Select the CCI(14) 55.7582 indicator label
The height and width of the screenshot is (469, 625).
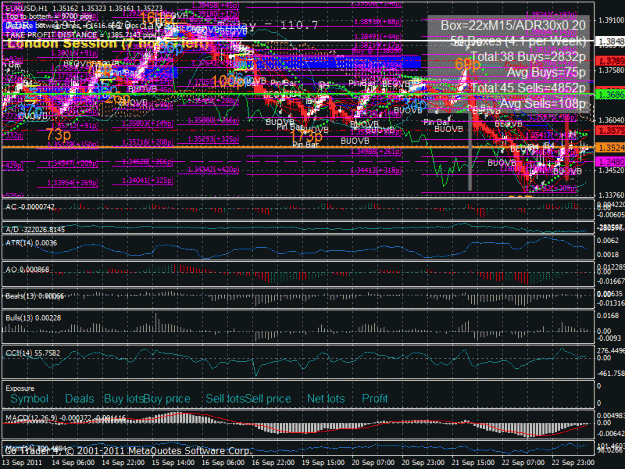point(33,353)
